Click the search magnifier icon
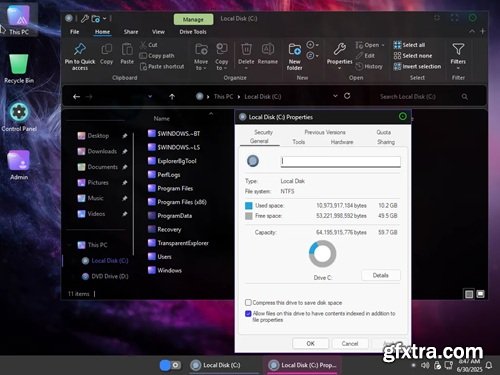This screenshot has width=500, height=375. [x=464, y=97]
